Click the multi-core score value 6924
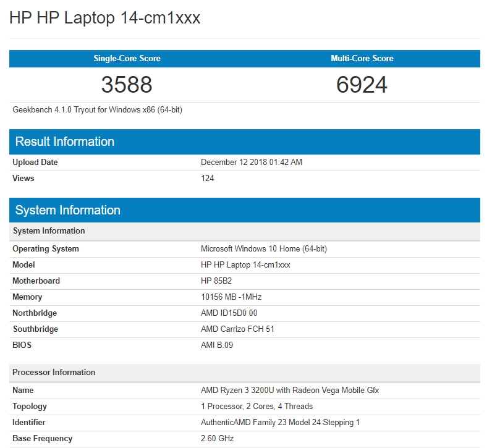This screenshot has height=448, width=492. click(x=362, y=85)
